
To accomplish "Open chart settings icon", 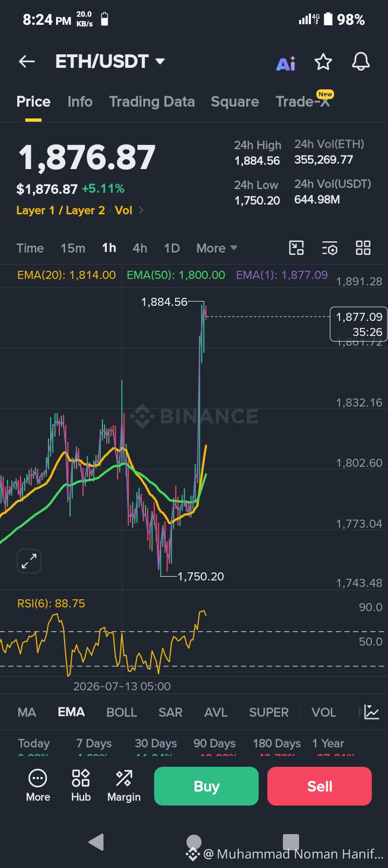I will coord(330,248).
